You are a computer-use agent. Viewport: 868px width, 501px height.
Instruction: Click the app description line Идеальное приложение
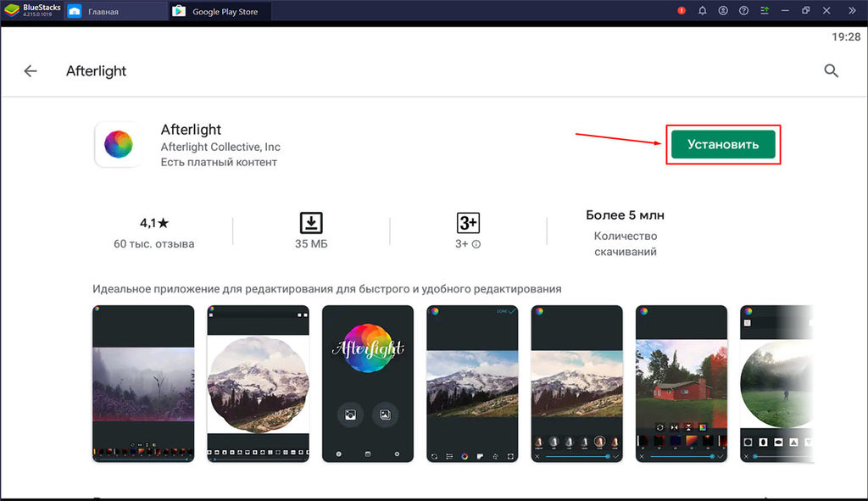326,289
